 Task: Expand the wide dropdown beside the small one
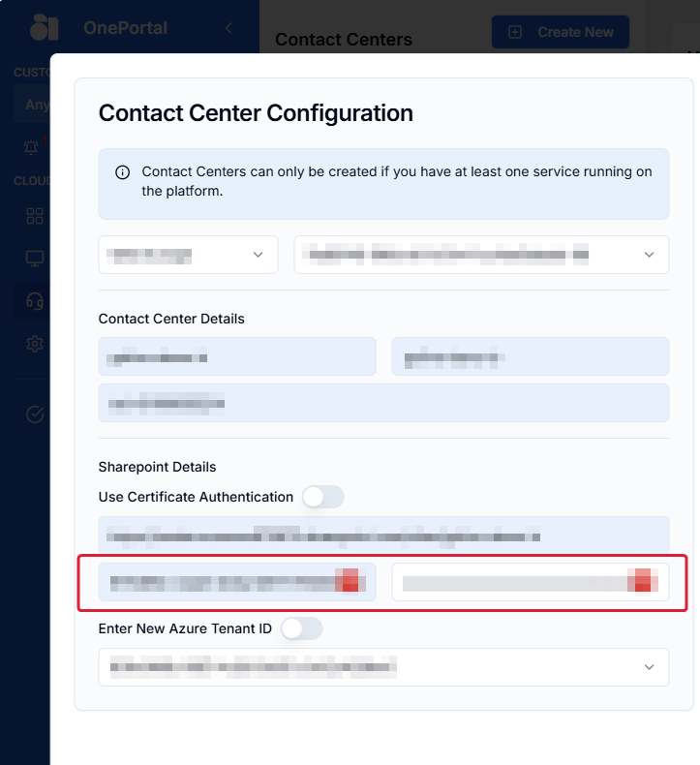click(x=481, y=255)
